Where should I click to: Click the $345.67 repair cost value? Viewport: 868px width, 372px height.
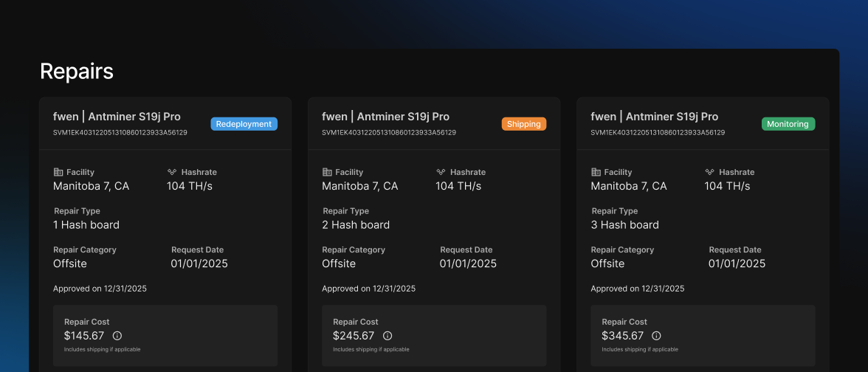click(623, 335)
